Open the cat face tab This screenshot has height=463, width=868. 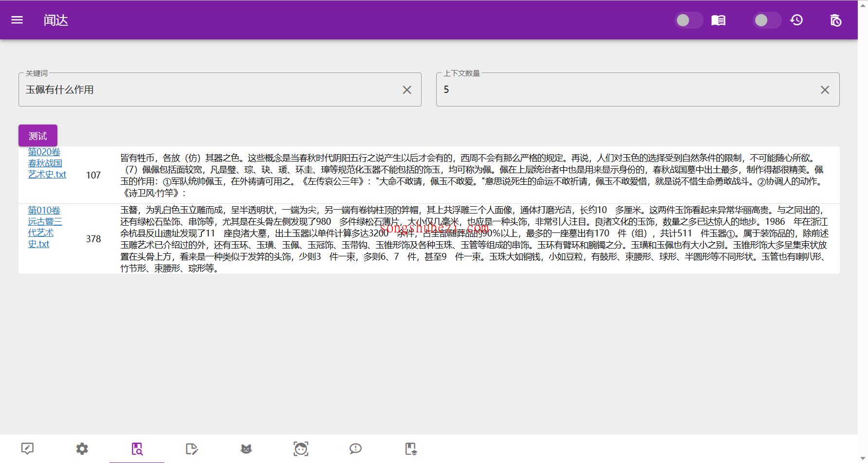[246, 448]
